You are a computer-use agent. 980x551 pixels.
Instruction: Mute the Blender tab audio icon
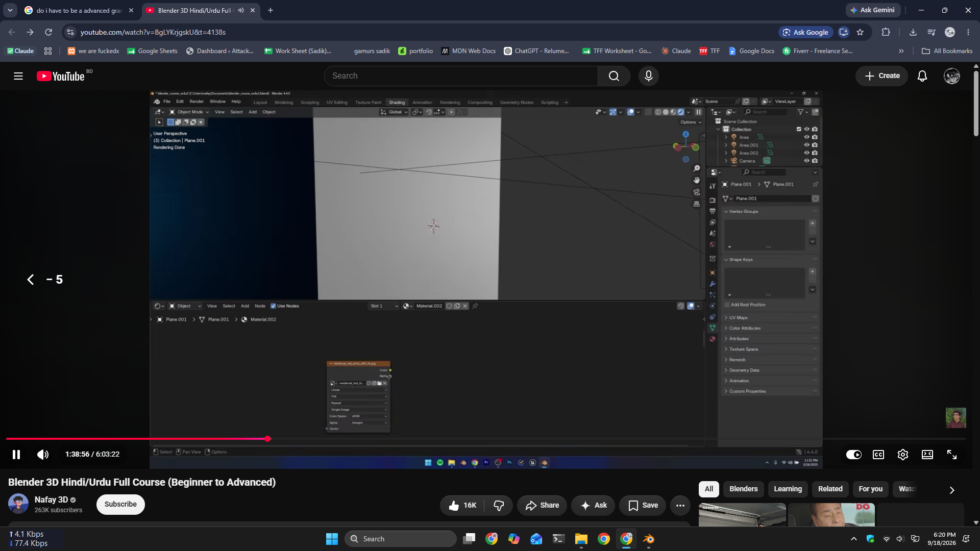click(x=241, y=10)
